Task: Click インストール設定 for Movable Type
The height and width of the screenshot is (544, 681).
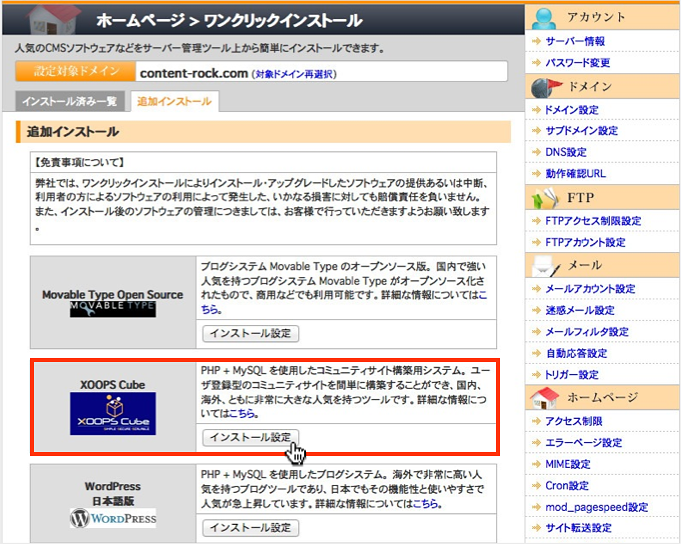Action: pyautogui.click(x=251, y=333)
